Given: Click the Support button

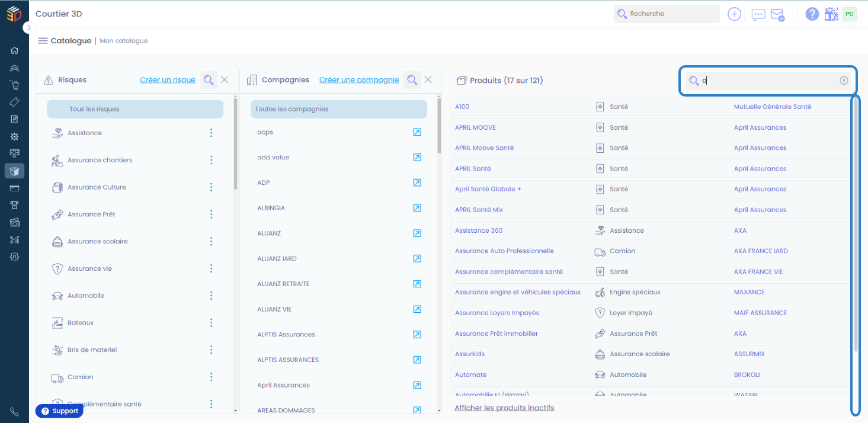Looking at the screenshot, I should click(x=59, y=411).
